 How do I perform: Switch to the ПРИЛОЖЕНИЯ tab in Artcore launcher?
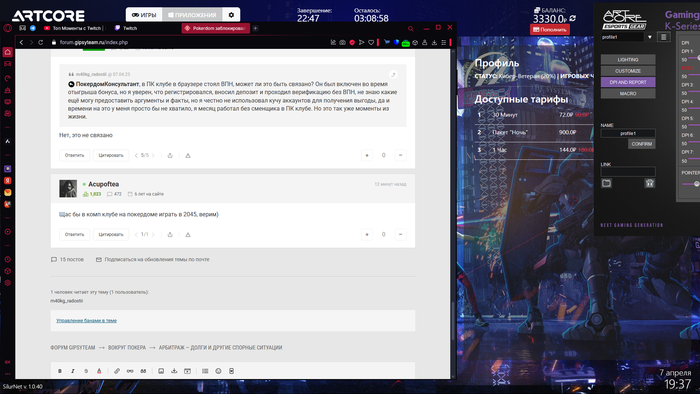pos(192,15)
